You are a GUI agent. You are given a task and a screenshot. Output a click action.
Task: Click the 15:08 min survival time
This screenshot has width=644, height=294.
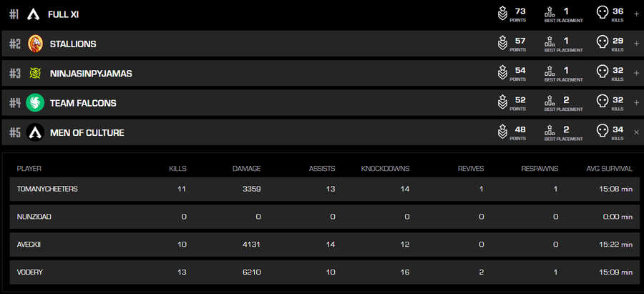coord(615,189)
